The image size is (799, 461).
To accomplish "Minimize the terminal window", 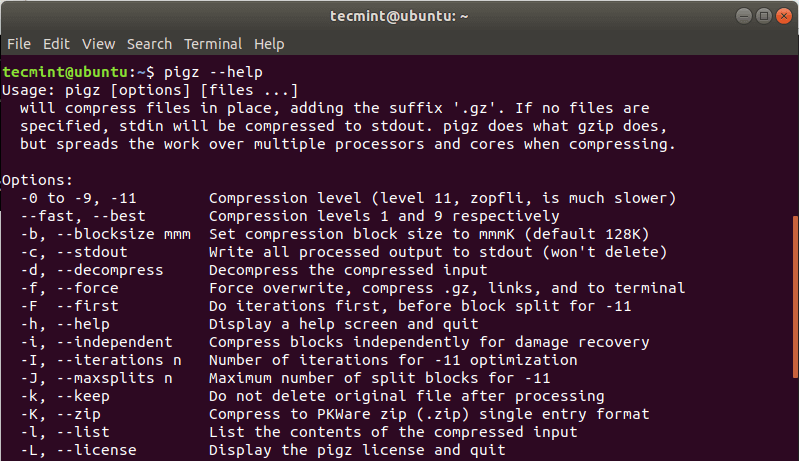I will tap(743, 16).
